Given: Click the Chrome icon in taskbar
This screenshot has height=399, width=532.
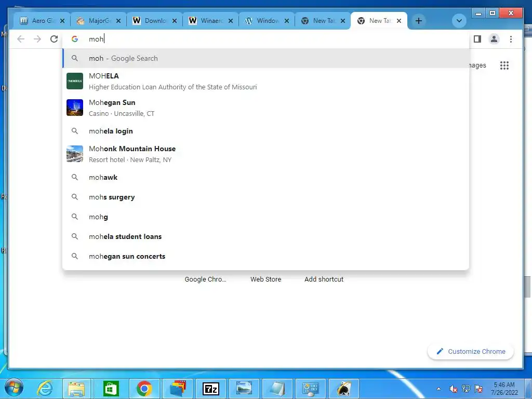Looking at the screenshot, I should click(144, 389).
